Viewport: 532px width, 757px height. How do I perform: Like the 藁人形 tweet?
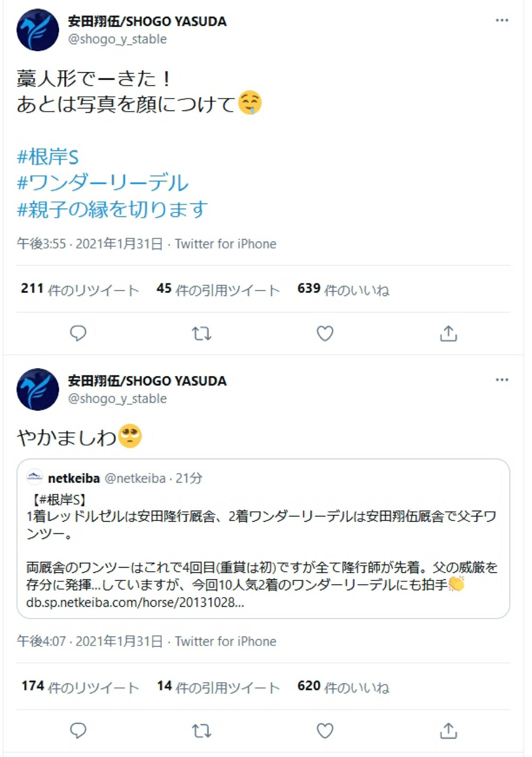[325, 334]
